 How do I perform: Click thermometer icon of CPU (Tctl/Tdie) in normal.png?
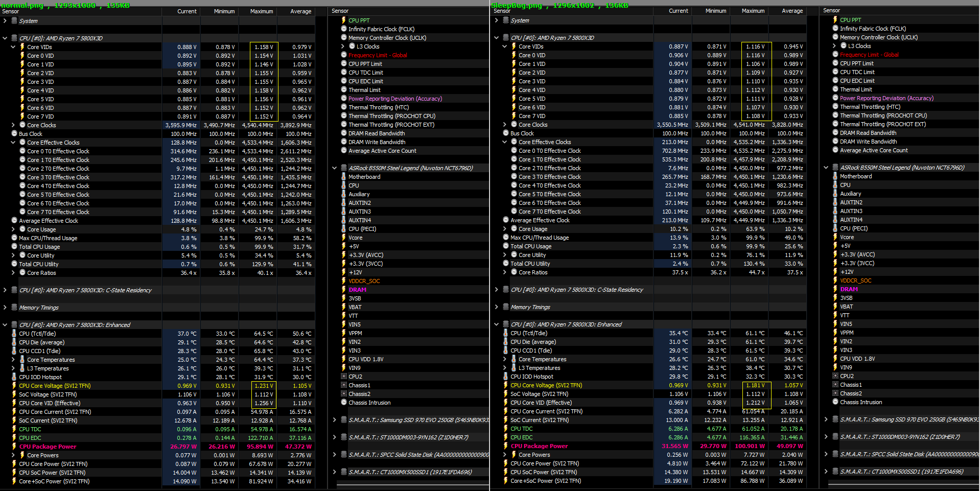pyautogui.click(x=14, y=334)
